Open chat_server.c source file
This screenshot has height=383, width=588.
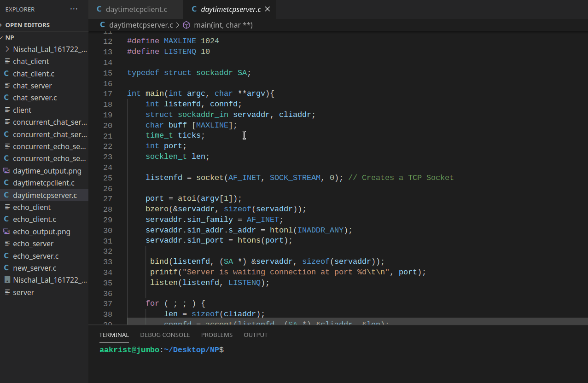click(35, 98)
